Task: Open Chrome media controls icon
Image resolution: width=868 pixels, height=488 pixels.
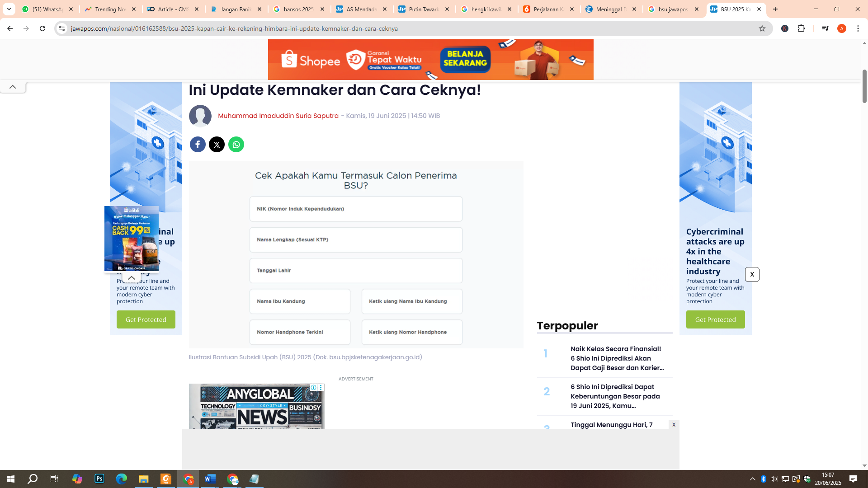Action: click(826, 28)
